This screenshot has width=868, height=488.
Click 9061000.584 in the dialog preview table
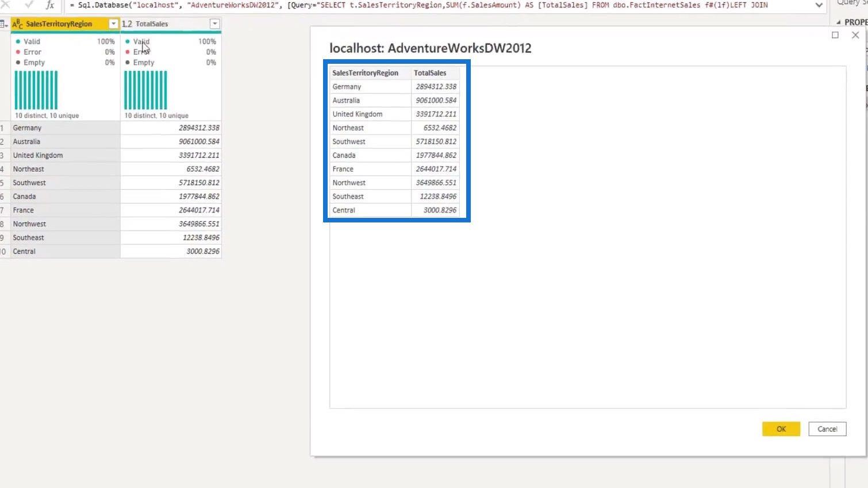point(436,101)
